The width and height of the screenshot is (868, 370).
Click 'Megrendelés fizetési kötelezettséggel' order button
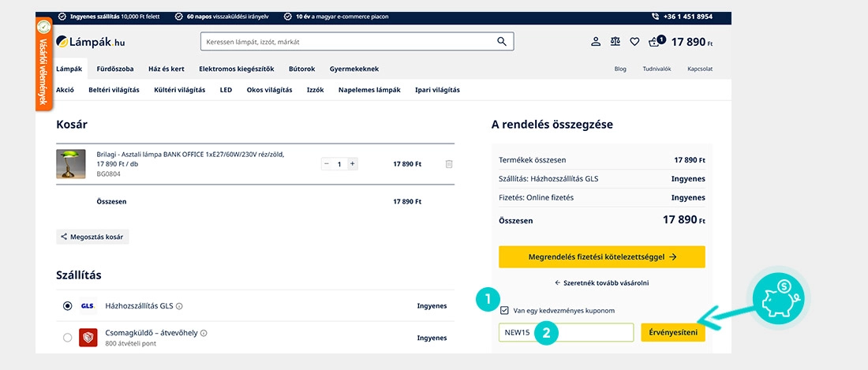pyautogui.click(x=601, y=257)
